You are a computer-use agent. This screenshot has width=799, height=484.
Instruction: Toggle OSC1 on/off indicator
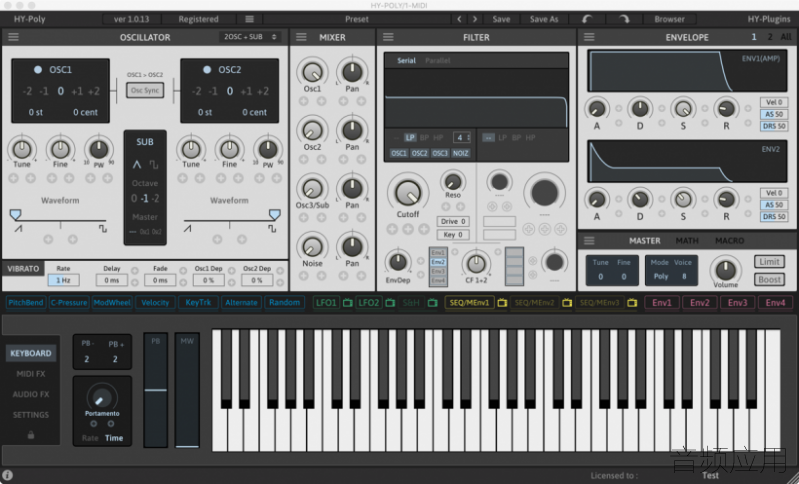[x=38, y=70]
